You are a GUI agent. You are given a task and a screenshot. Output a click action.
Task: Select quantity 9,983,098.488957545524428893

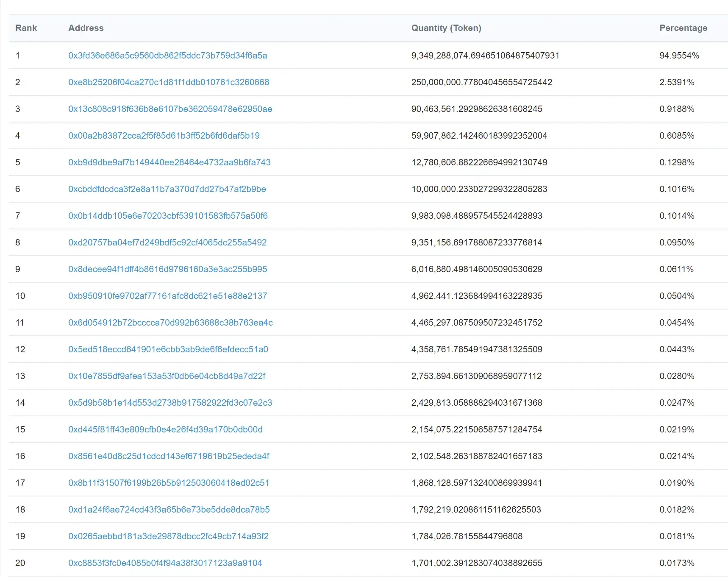coord(477,216)
